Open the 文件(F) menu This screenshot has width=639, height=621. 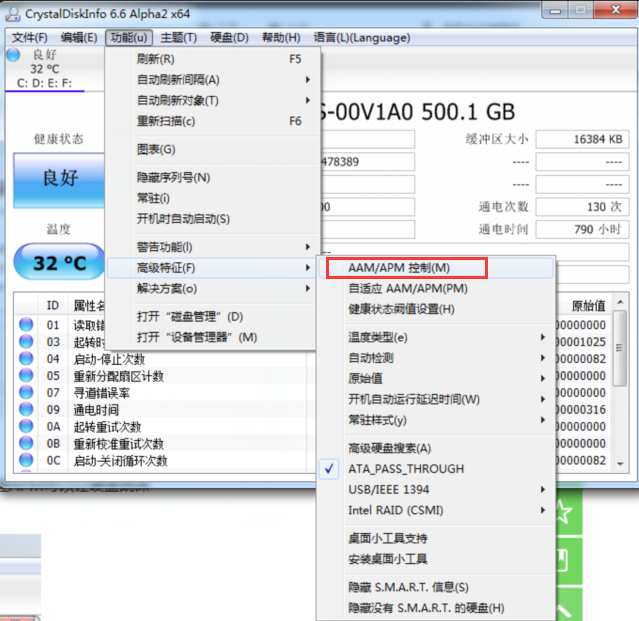(x=29, y=38)
